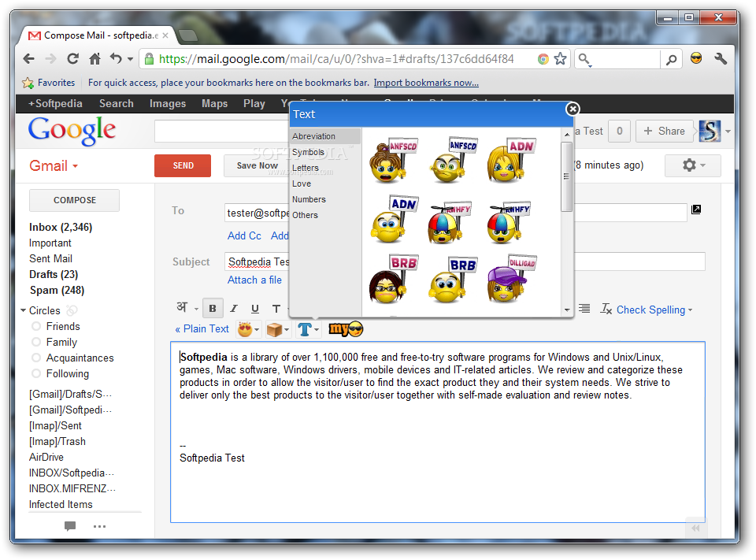Open the navigation history dropdown arrow
Viewport: 756px width, 560px height.
pos(130,59)
